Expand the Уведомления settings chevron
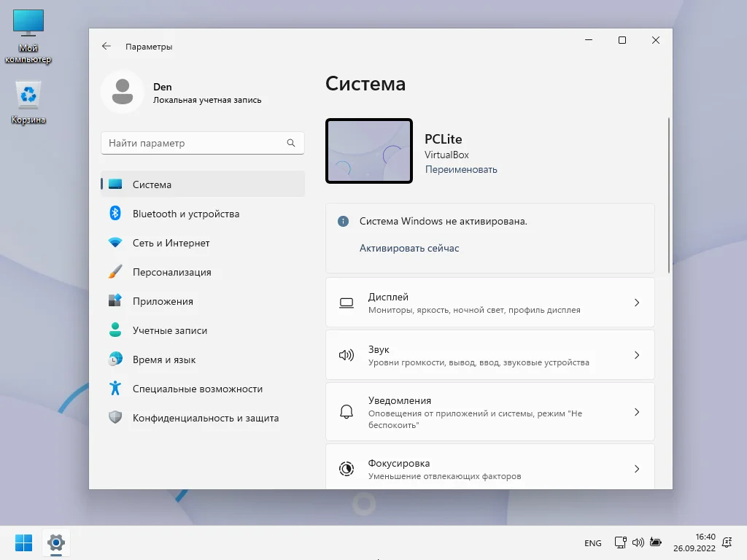Viewport: 747px width, 560px height. 637,412
